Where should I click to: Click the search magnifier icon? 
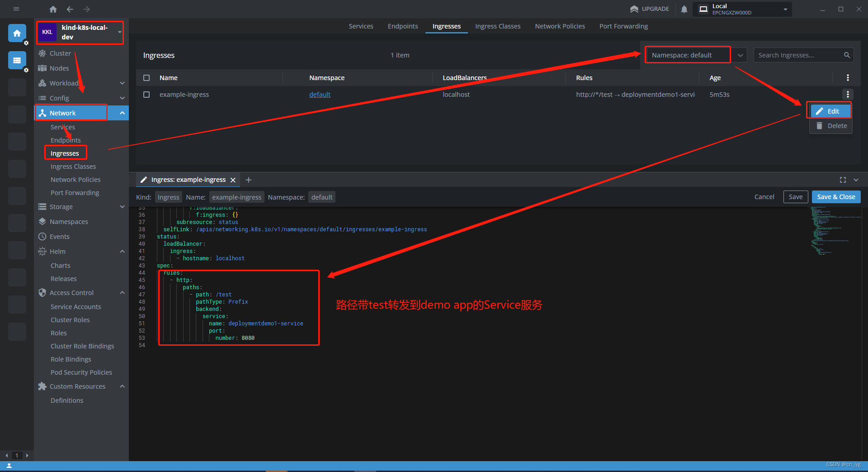847,55
